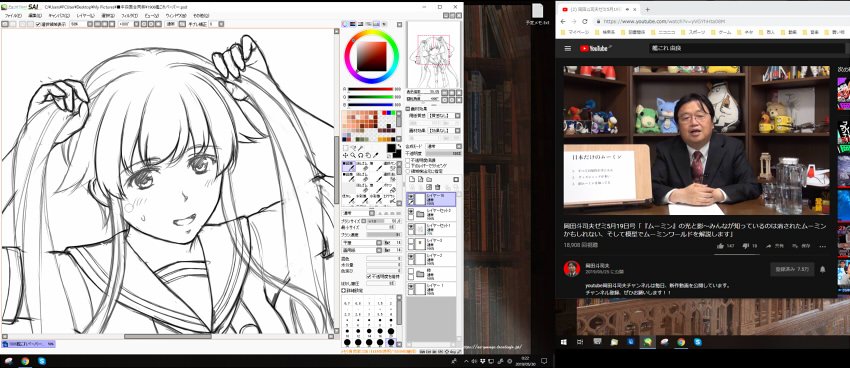Open the キャンバス(C) menu
Image resolution: width=850 pixels, height=368 pixels.
coord(59,16)
